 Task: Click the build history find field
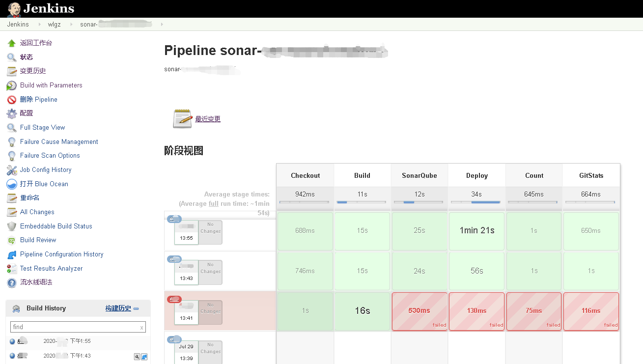(x=75, y=327)
